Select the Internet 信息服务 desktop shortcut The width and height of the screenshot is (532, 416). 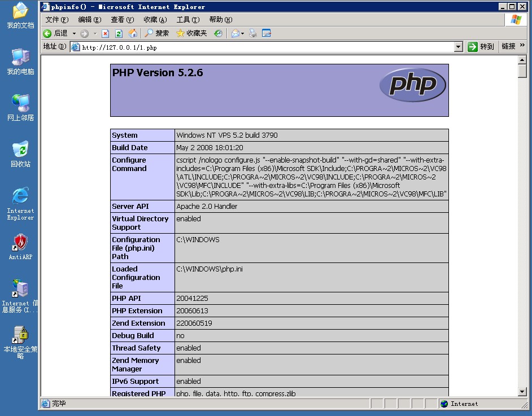pyautogui.click(x=20, y=296)
